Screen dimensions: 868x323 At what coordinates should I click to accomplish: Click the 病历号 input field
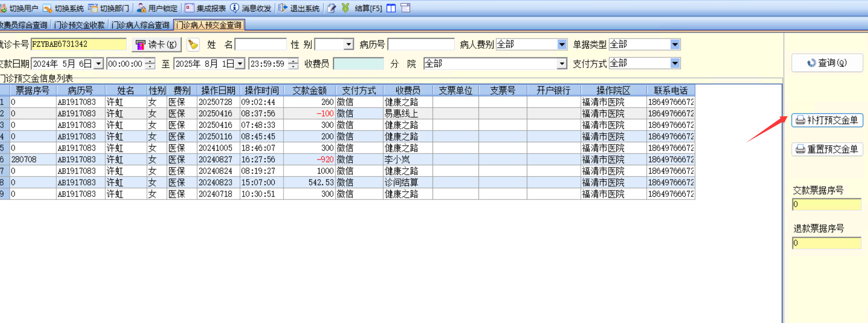coord(421,44)
